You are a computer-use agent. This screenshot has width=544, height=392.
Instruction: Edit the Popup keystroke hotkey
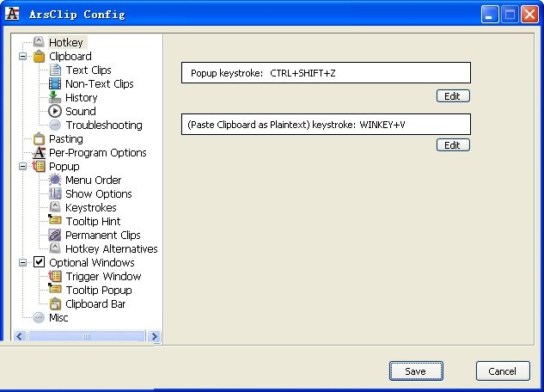(x=453, y=96)
